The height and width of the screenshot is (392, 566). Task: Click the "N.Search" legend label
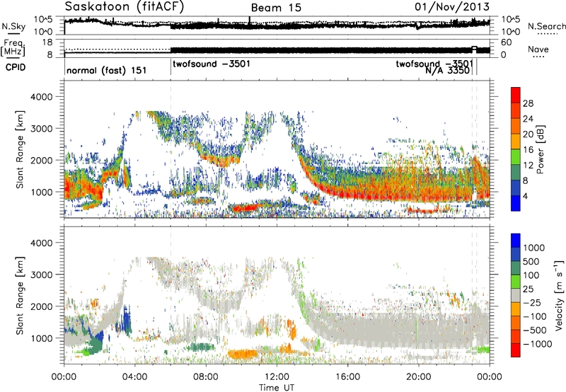(x=547, y=26)
